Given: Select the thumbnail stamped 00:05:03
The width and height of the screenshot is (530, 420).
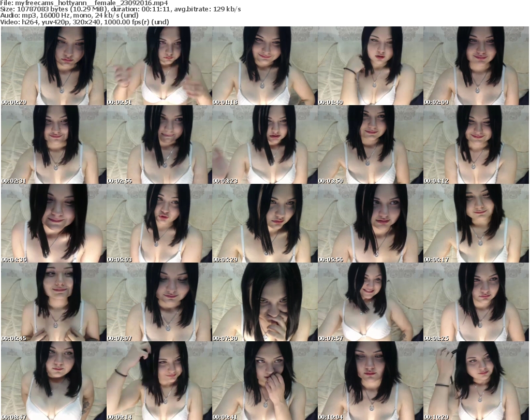Looking at the screenshot, I should [x=159, y=223].
